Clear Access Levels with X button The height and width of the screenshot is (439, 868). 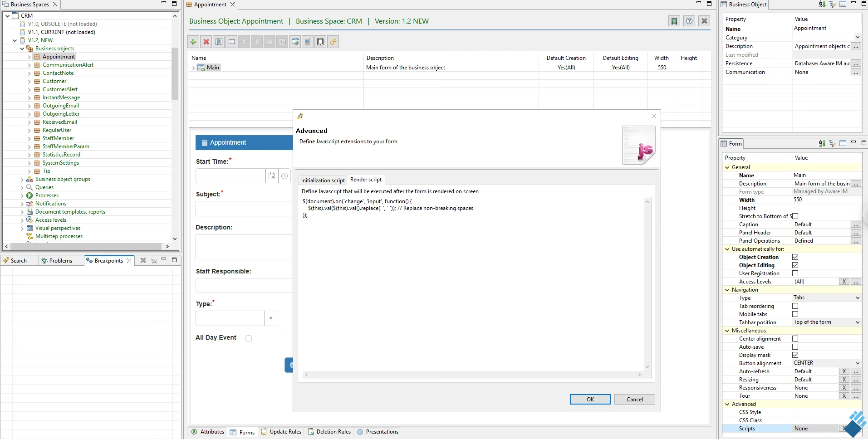pos(844,282)
